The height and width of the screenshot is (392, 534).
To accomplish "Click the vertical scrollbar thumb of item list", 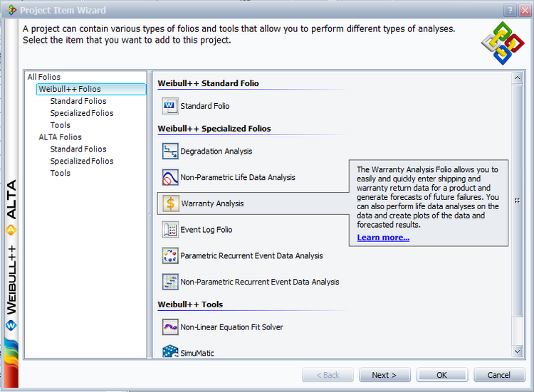I will pos(518,201).
